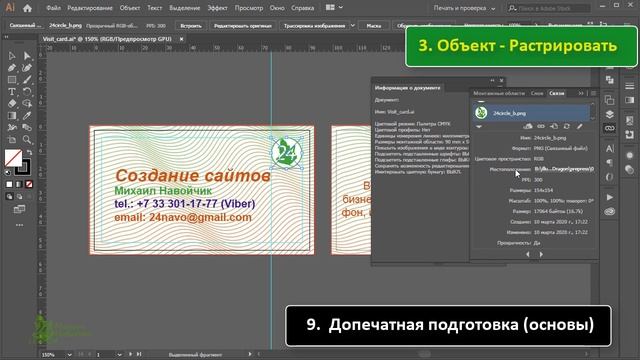Select Draw Normal mode
Image resolution: width=640 pixels, height=360 pixels.
pyautogui.click(x=9, y=196)
